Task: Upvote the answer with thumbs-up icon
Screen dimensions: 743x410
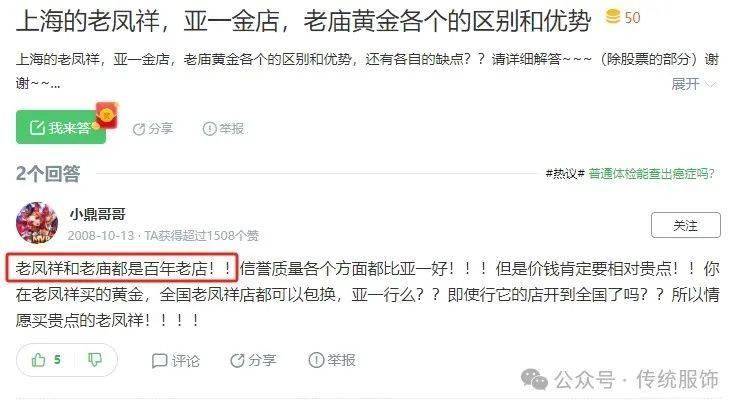Action: click(38, 360)
